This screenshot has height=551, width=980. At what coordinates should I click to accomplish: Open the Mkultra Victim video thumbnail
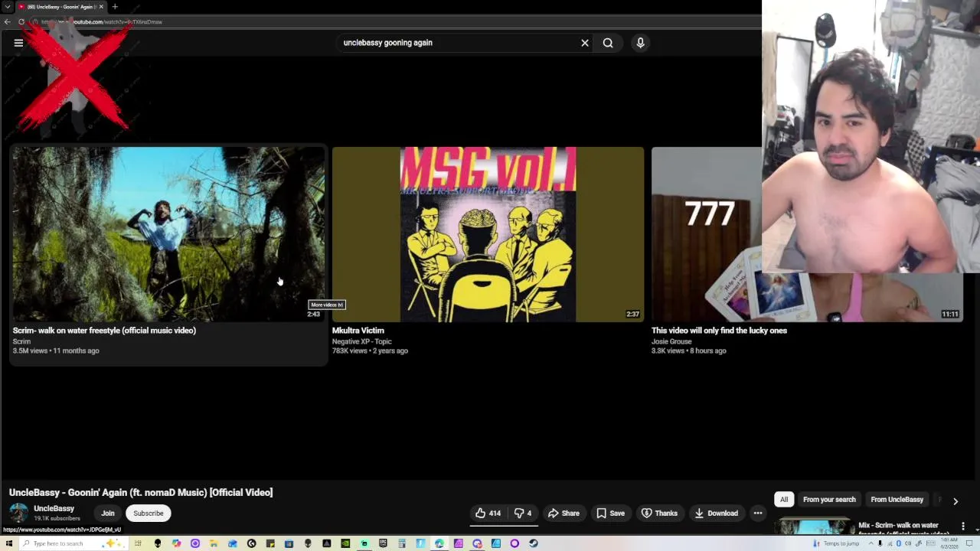click(488, 234)
